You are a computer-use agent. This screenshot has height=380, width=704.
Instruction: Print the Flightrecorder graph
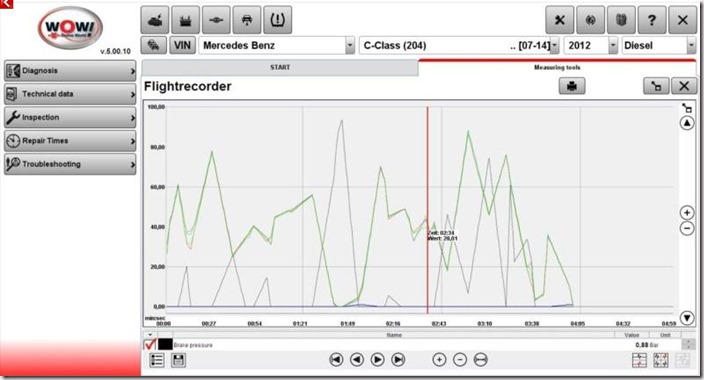pos(572,86)
